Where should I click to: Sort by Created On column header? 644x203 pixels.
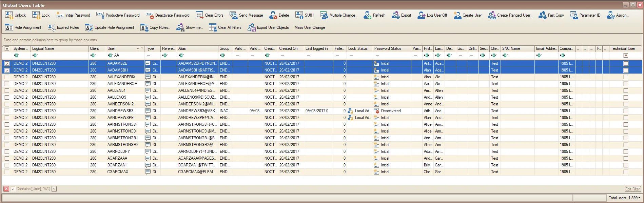click(x=291, y=48)
